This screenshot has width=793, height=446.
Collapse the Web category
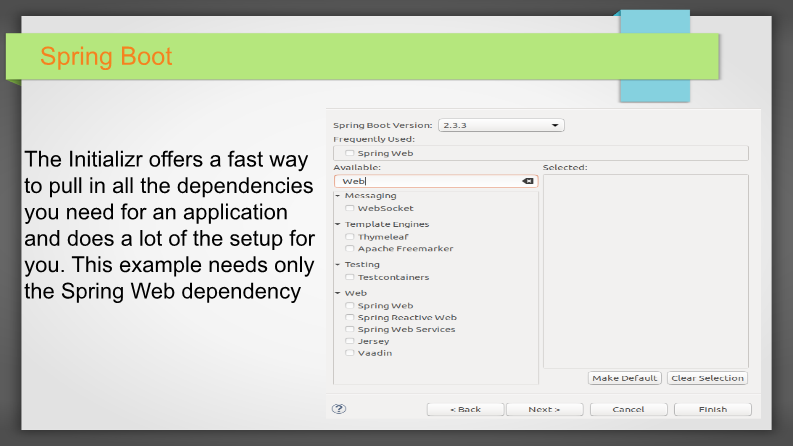coord(338,293)
